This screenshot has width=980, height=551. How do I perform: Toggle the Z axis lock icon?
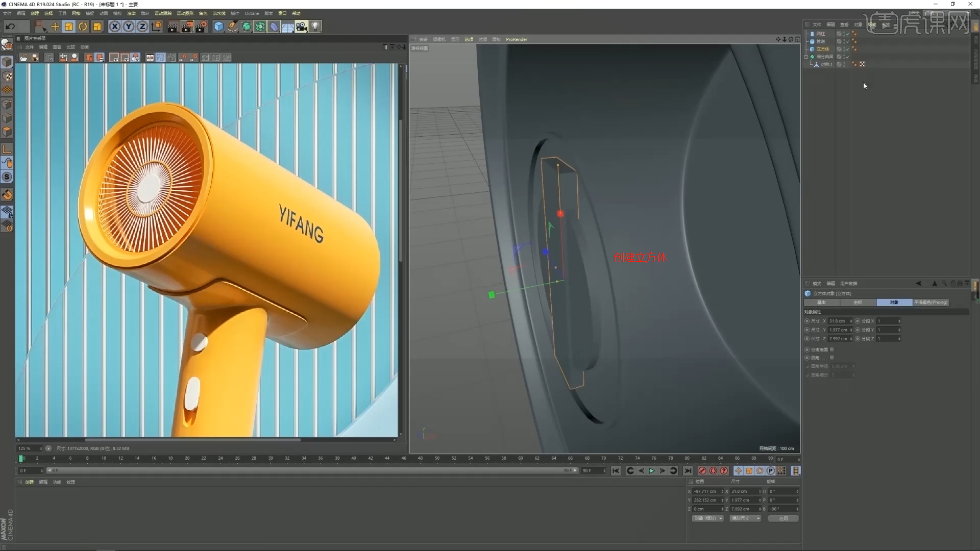click(x=142, y=27)
